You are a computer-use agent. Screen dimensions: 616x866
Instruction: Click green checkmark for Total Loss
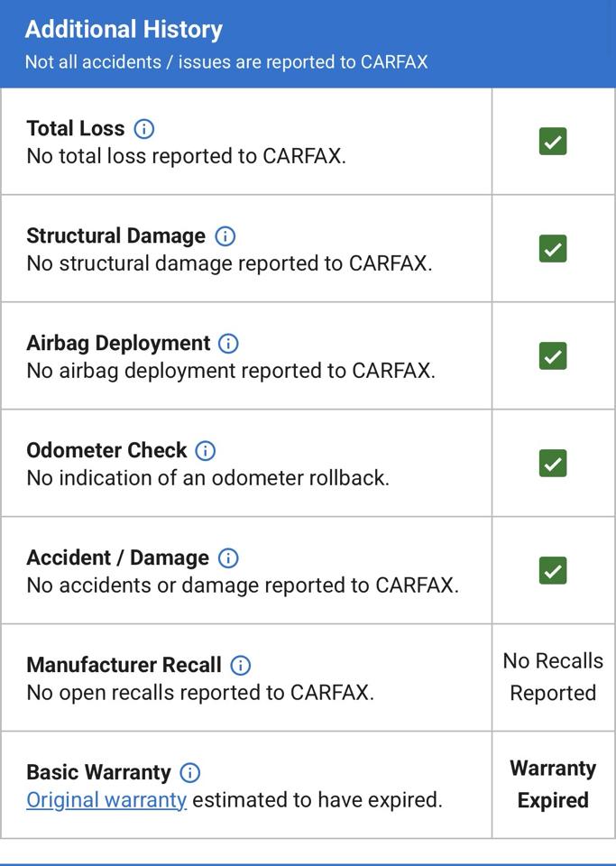[x=553, y=142]
